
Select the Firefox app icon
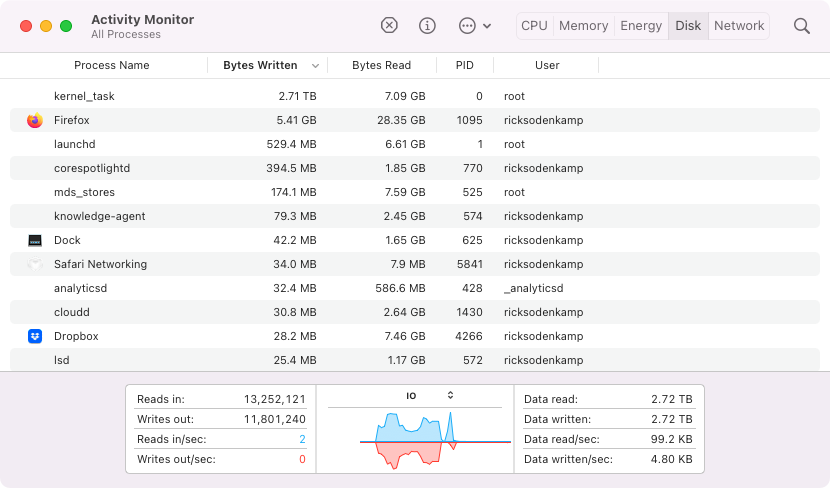pyautogui.click(x=35, y=120)
